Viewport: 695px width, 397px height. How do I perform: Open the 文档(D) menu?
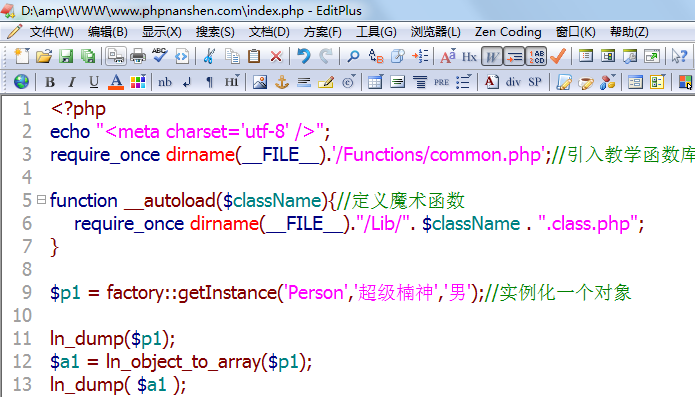(x=269, y=32)
